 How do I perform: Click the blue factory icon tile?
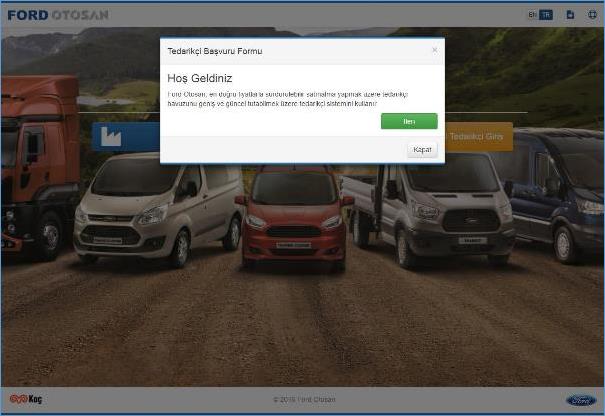[x=126, y=137]
